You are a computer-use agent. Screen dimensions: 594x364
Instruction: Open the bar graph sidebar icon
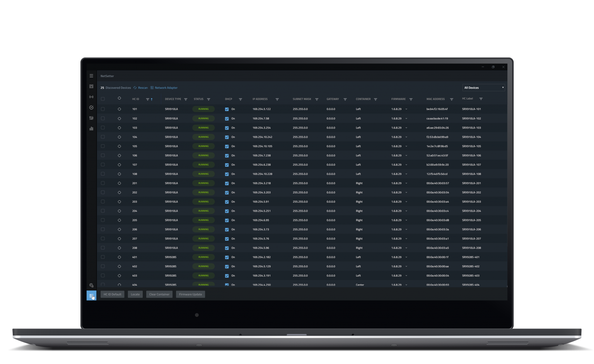[x=91, y=128]
